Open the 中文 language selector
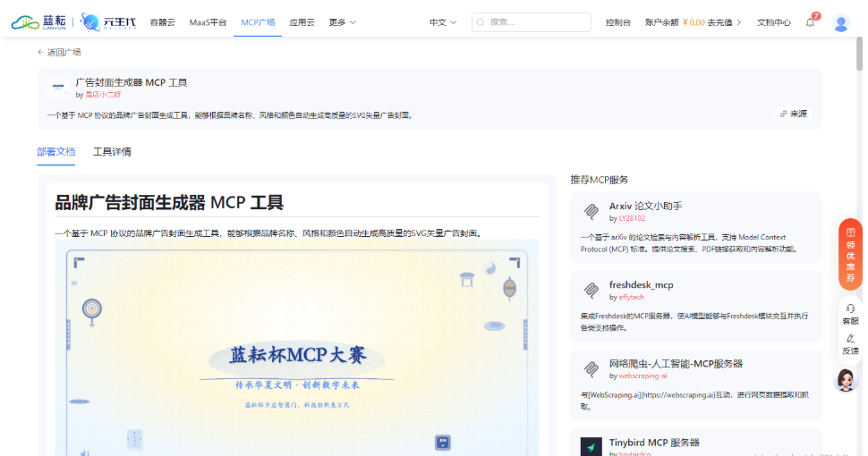 (x=443, y=22)
